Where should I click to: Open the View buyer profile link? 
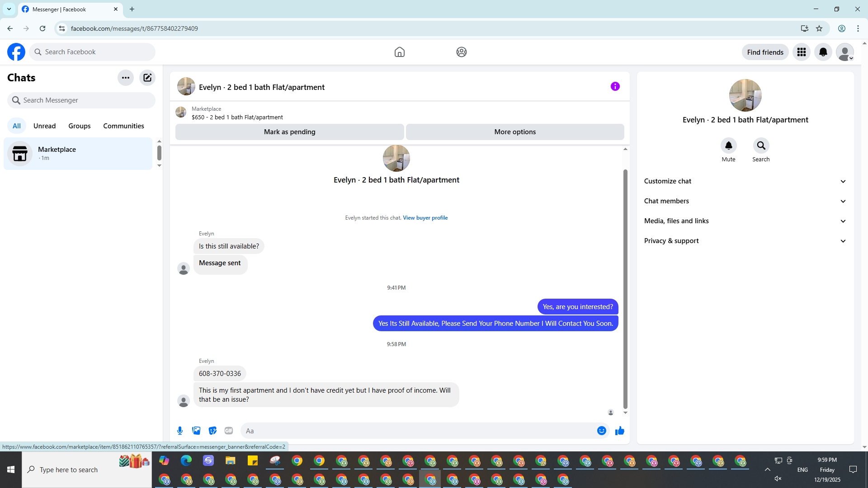pos(425,218)
